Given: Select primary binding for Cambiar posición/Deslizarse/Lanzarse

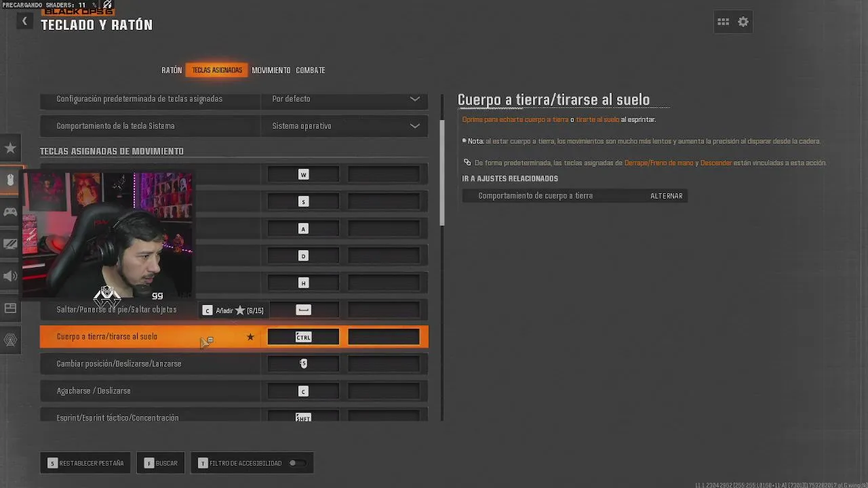Looking at the screenshot, I should point(303,364).
